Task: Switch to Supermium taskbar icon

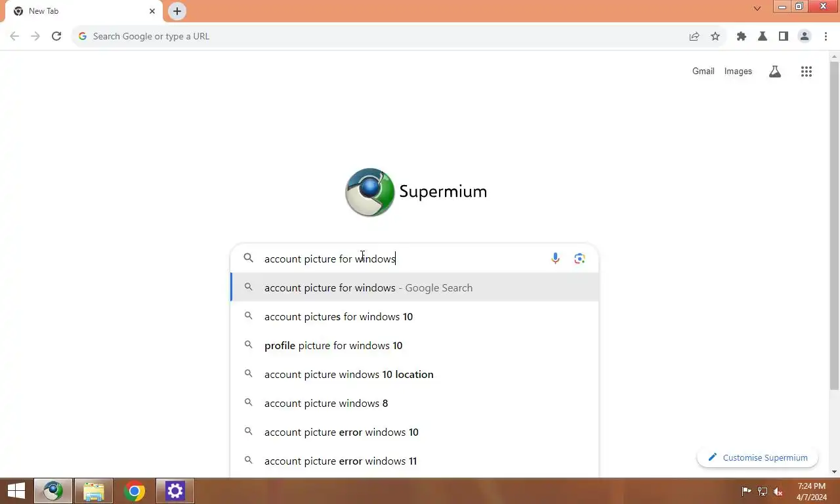Action: tap(53, 491)
